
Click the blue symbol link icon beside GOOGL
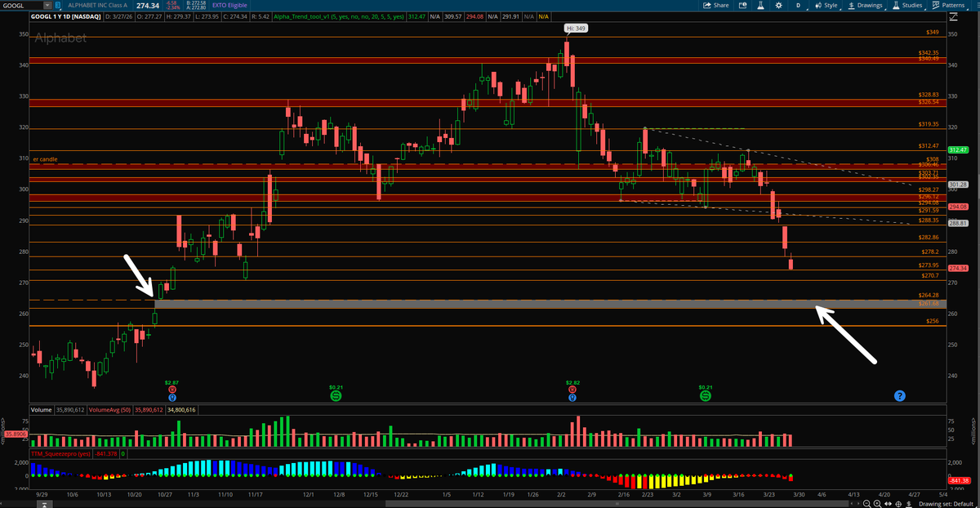57,6
